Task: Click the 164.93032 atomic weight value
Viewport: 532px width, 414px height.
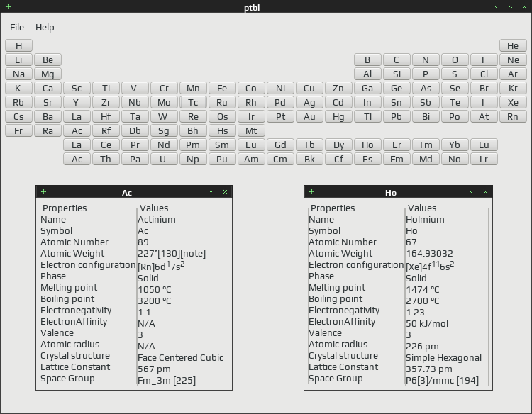Action: tap(429, 254)
